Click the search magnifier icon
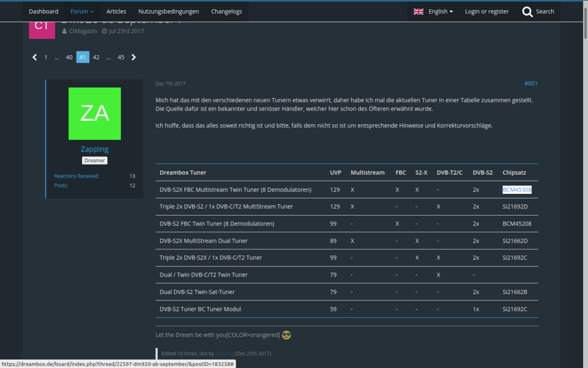Screen dimensions: 588x368 [x=527, y=12]
